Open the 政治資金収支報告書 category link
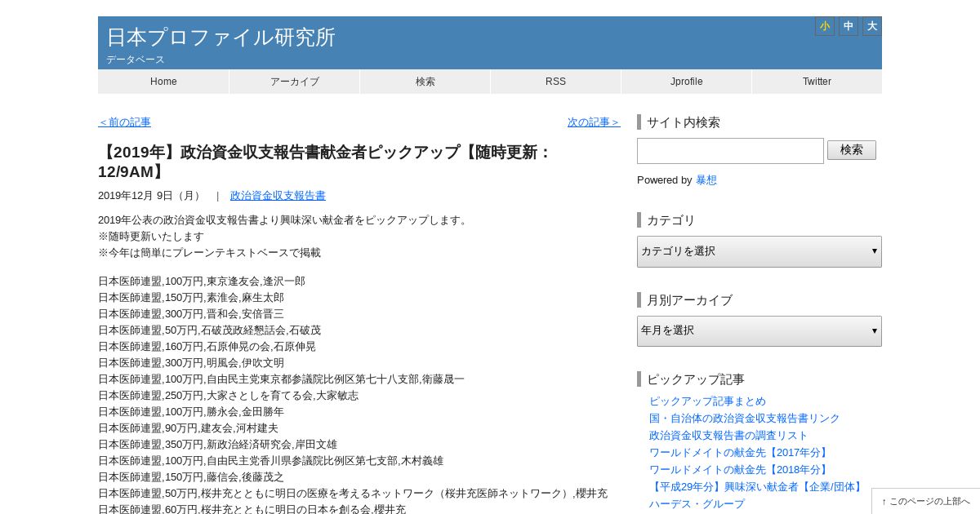 click(x=278, y=196)
